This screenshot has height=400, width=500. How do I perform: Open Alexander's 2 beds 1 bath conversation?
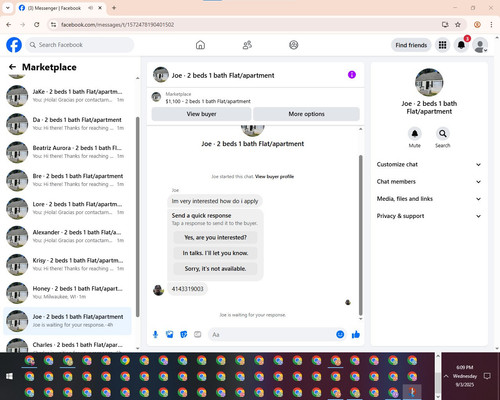68,236
